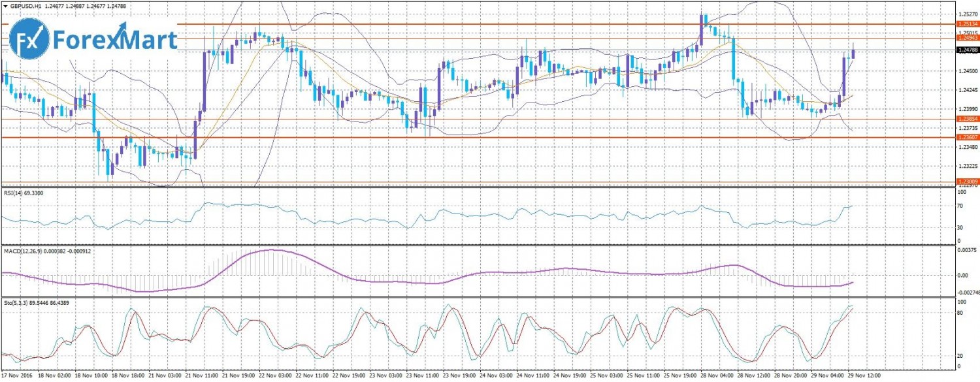This screenshot has width=980, height=382.
Task: Click the Sto(5,3,3) stochastic indicator label
Action: pos(18,303)
